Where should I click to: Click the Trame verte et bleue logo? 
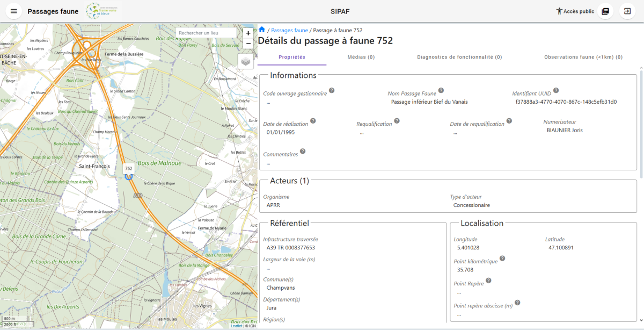tap(103, 11)
